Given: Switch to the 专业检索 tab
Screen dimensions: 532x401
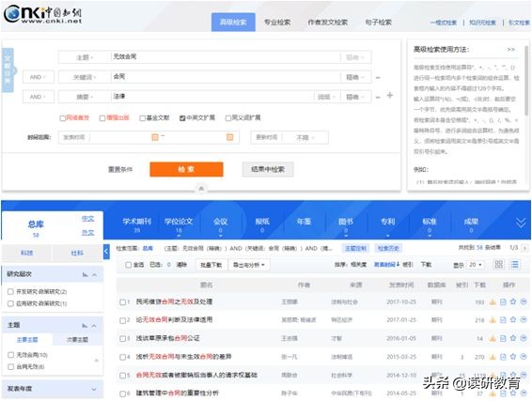Looking at the screenshot, I should coord(277,23).
